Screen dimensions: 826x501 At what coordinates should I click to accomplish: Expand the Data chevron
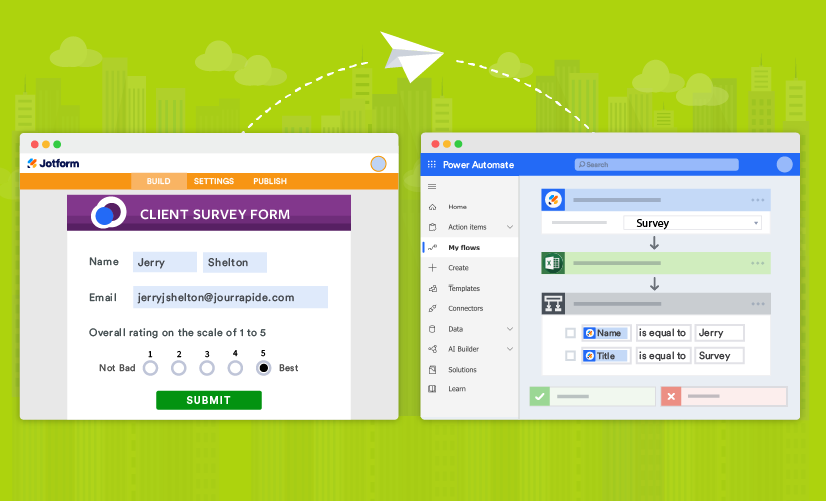click(x=509, y=329)
